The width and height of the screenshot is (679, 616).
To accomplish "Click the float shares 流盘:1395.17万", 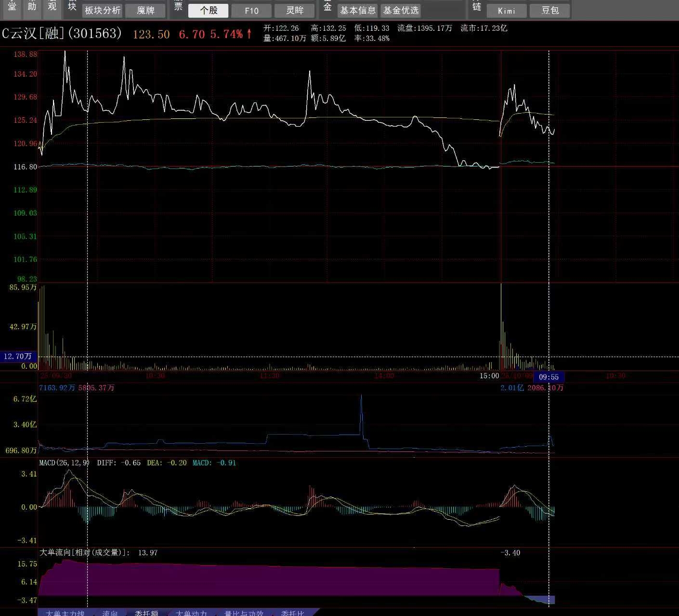I will (x=425, y=28).
